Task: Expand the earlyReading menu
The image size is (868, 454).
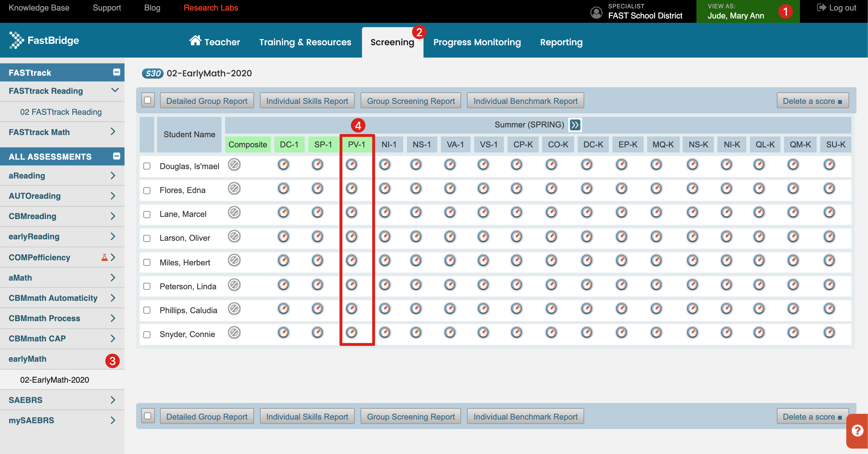Action: click(113, 236)
